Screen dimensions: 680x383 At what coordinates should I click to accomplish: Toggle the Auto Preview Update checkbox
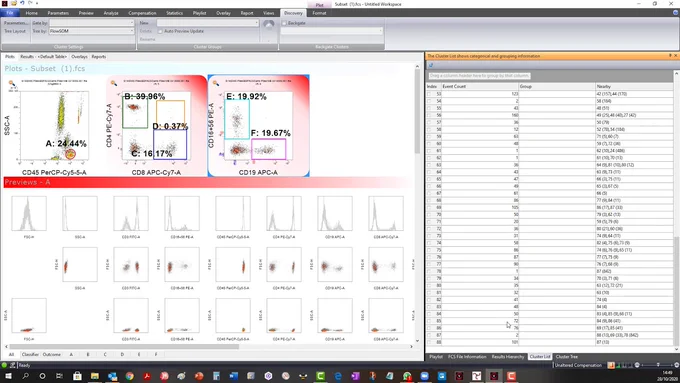160,31
